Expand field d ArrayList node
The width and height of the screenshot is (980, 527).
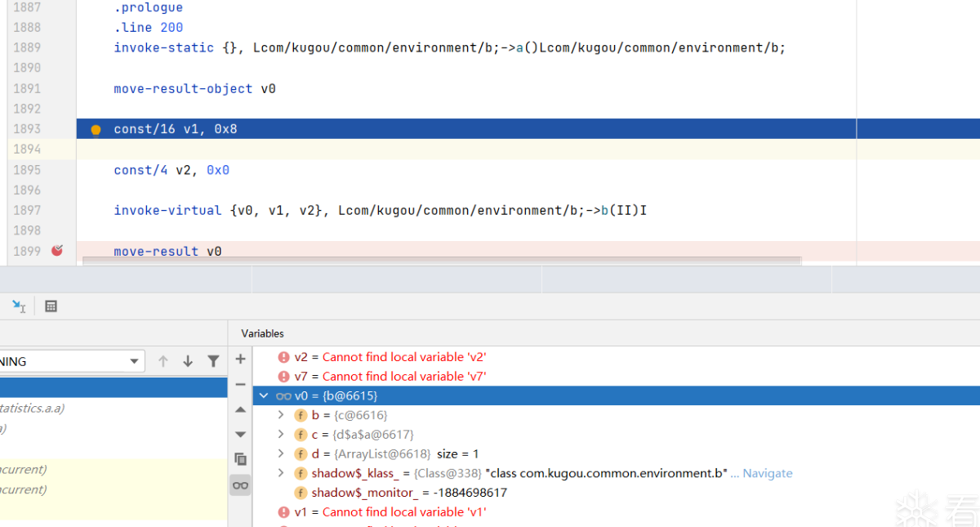(x=281, y=453)
